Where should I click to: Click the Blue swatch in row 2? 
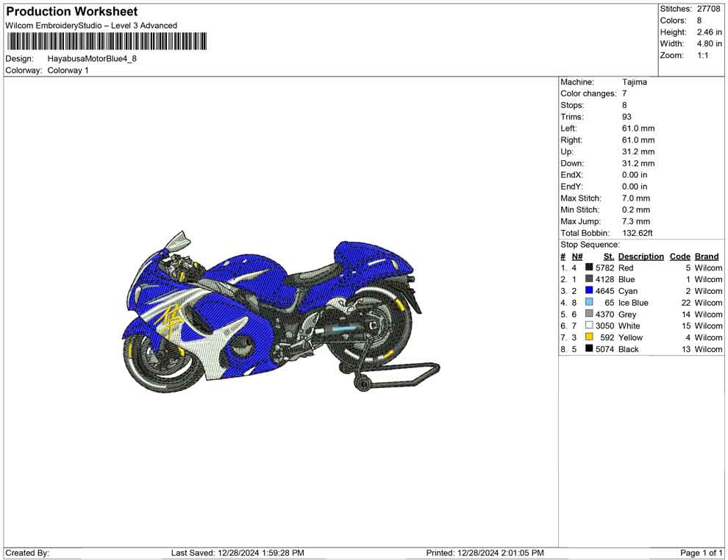click(588, 279)
